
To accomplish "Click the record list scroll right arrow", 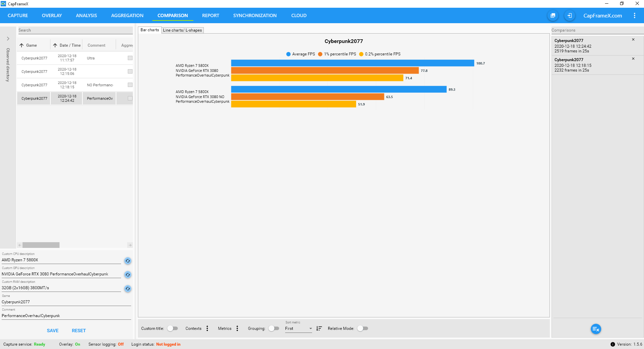I will (x=130, y=245).
